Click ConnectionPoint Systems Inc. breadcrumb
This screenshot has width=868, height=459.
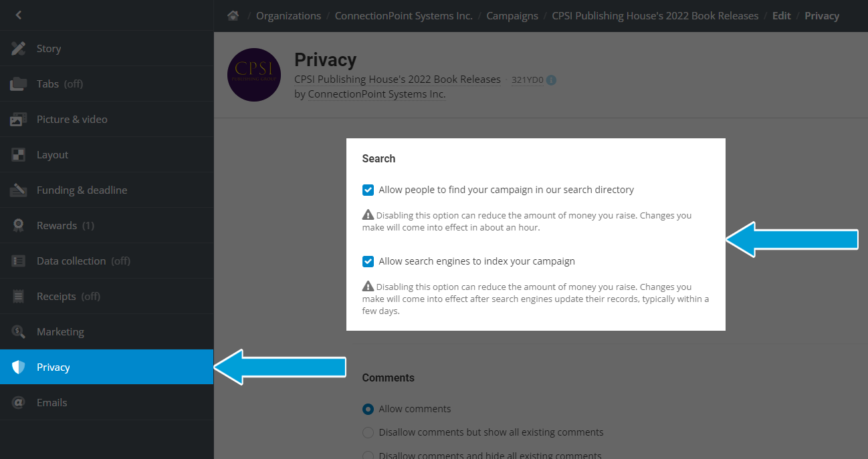[x=404, y=15]
